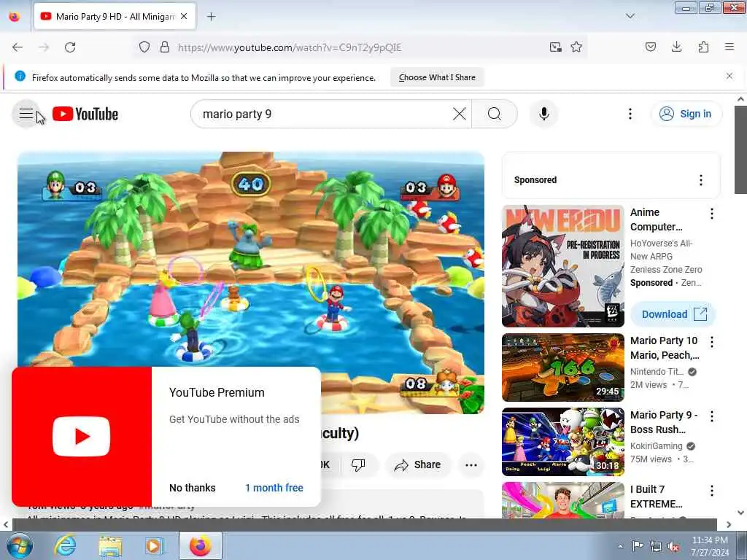
Task: Open Firefox application menu
Action: click(729, 47)
